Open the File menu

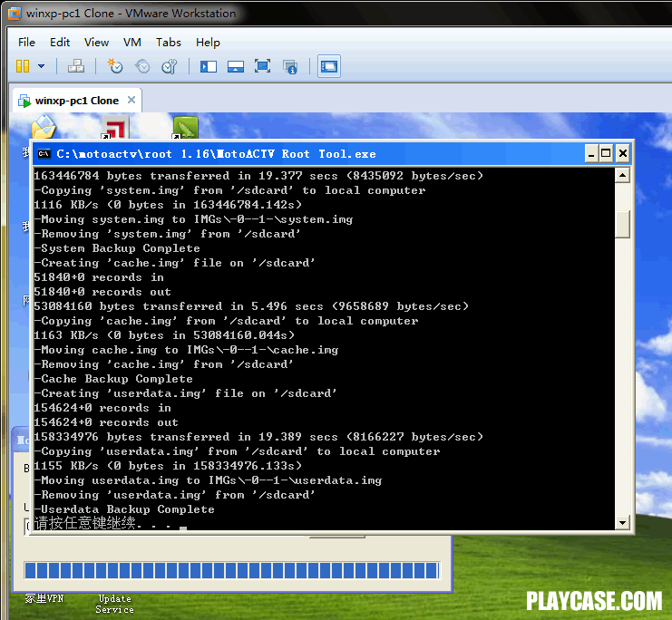pyautogui.click(x=26, y=43)
